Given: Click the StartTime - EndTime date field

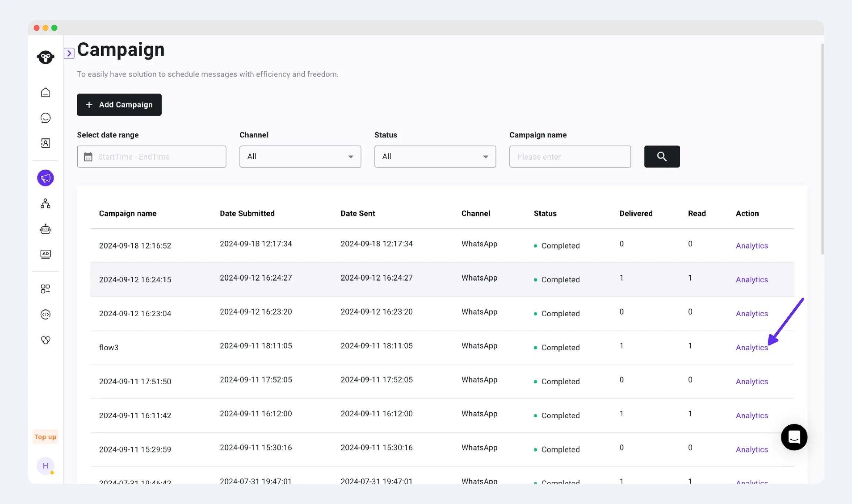Looking at the screenshot, I should pos(152,157).
